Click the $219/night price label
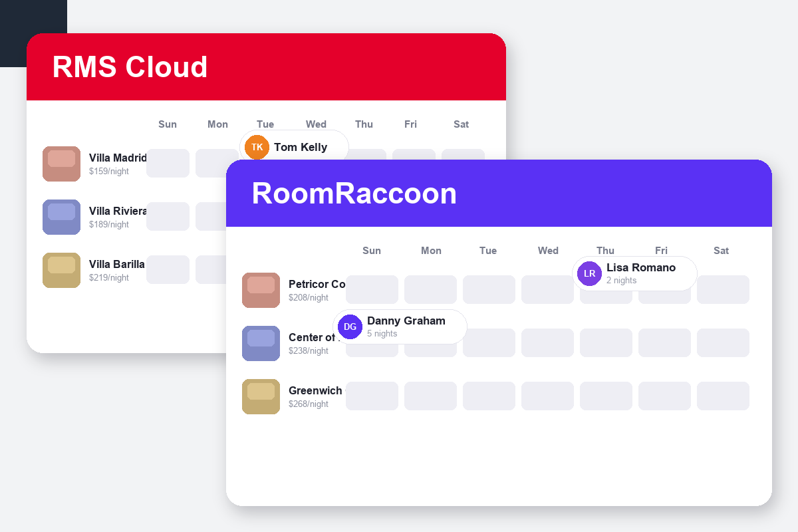Image resolution: width=798 pixels, height=532 pixels. tap(109, 278)
